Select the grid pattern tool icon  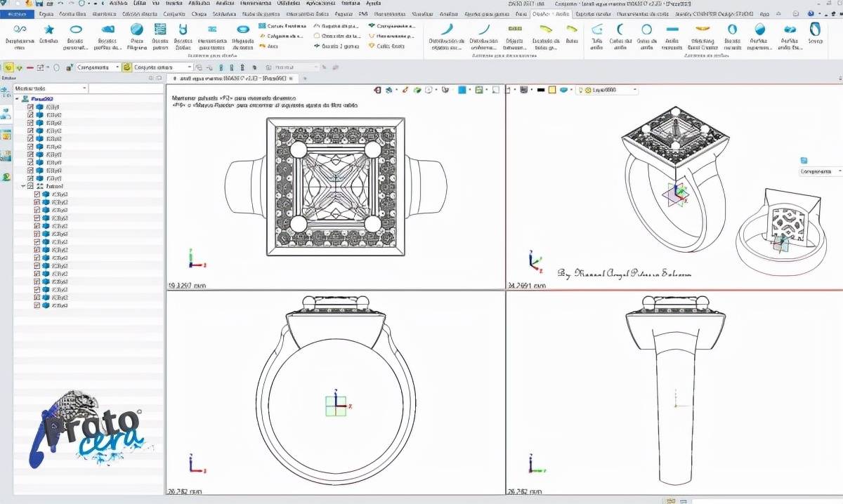[160, 29]
